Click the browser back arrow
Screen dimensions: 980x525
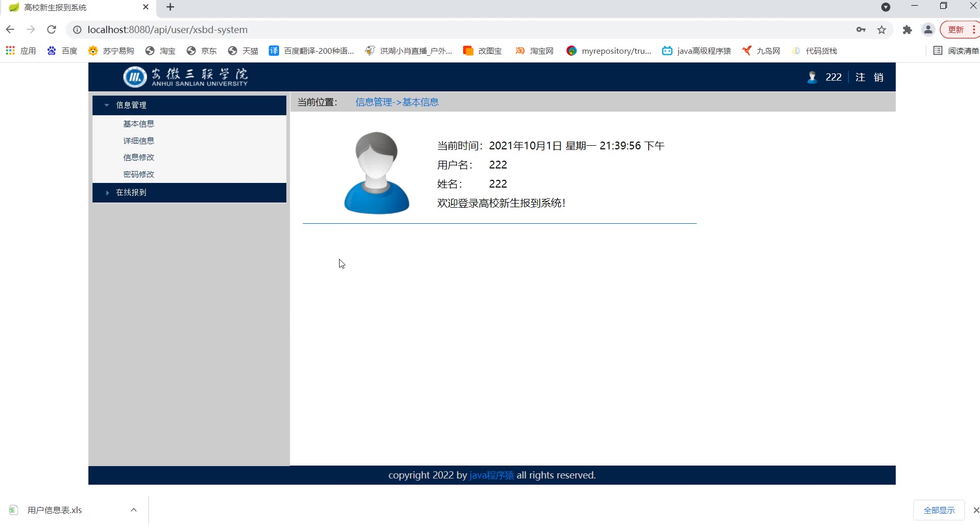[x=10, y=29]
